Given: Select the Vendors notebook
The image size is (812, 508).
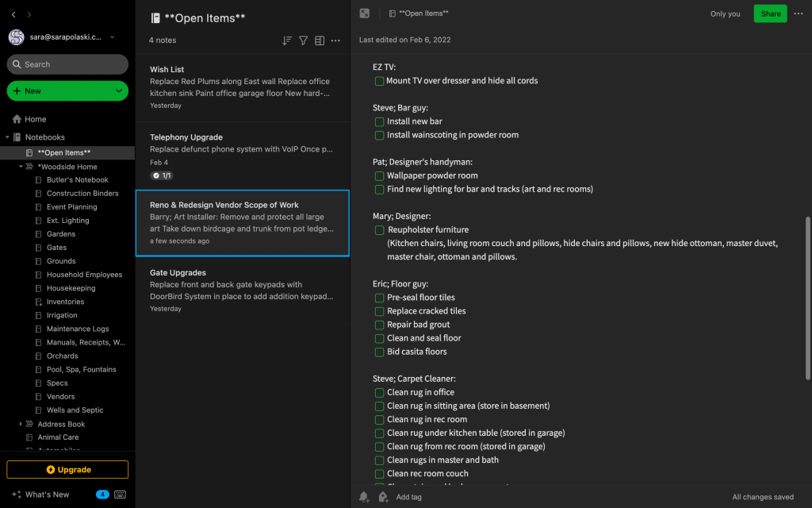Looking at the screenshot, I should (x=60, y=397).
